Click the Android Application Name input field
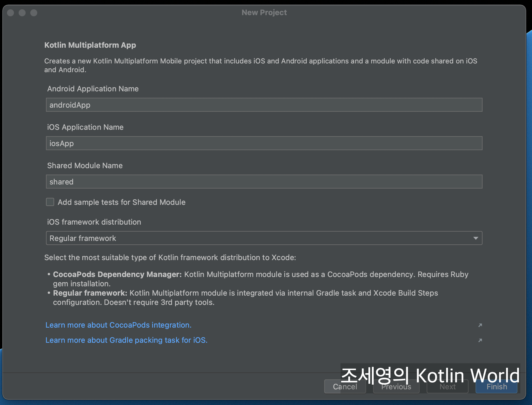The width and height of the screenshot is (532, 405). pyautogui.click(x=264, y=105)
